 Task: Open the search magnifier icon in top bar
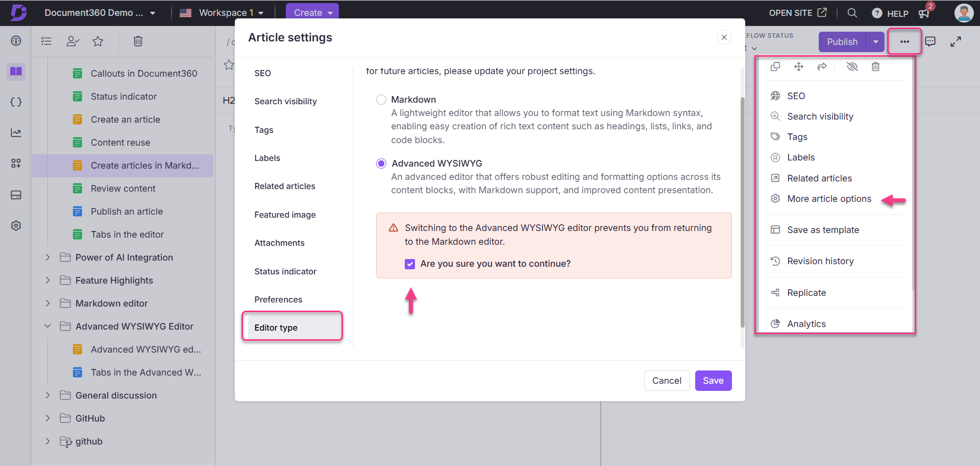point(852,13)
